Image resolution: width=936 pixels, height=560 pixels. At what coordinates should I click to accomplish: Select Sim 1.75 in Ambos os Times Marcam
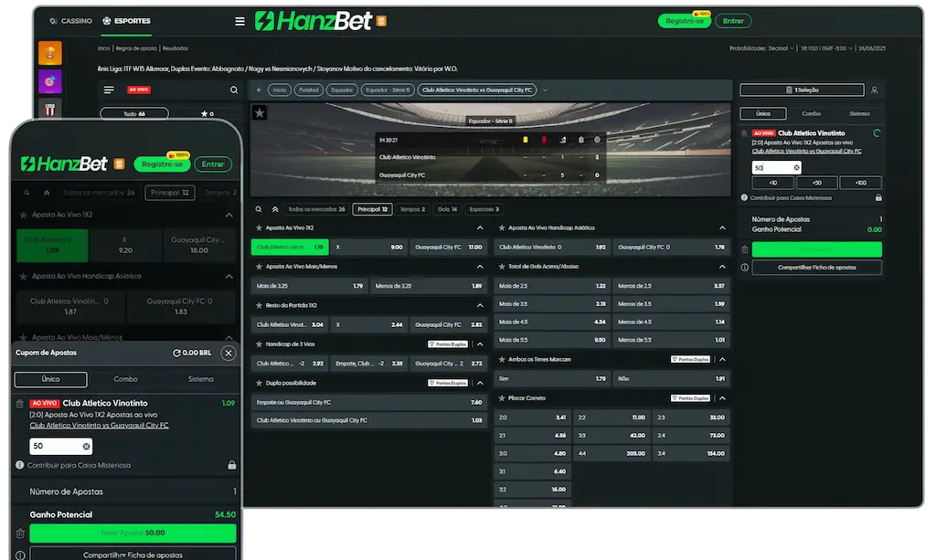pos(552,378)
